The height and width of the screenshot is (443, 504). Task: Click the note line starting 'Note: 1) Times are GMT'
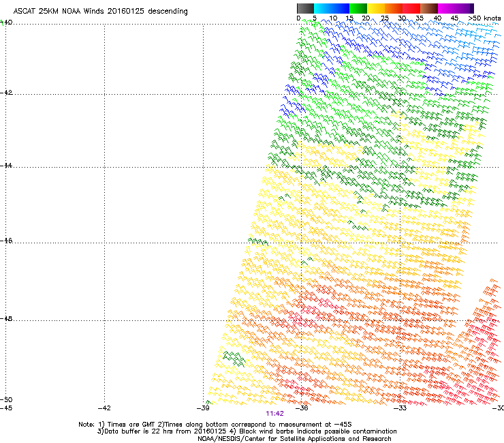[x=215, y=425]
